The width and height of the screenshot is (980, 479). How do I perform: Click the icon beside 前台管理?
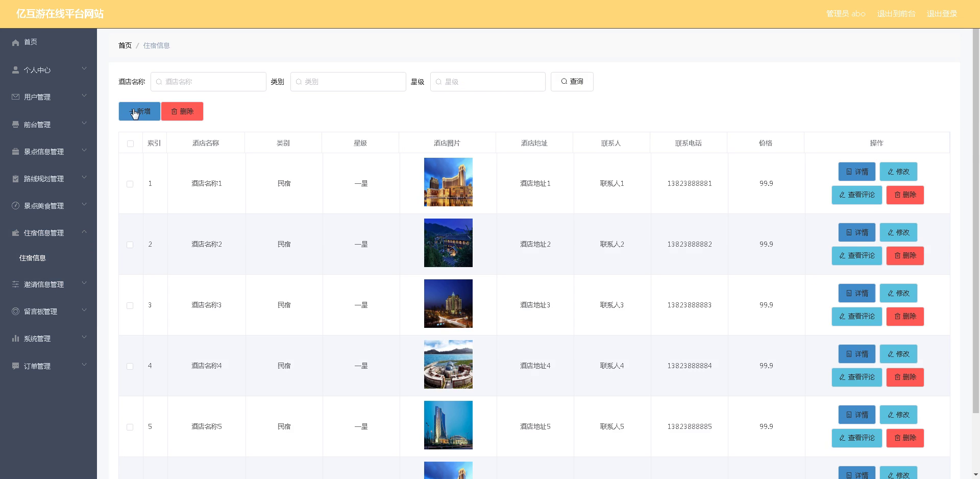16,124
